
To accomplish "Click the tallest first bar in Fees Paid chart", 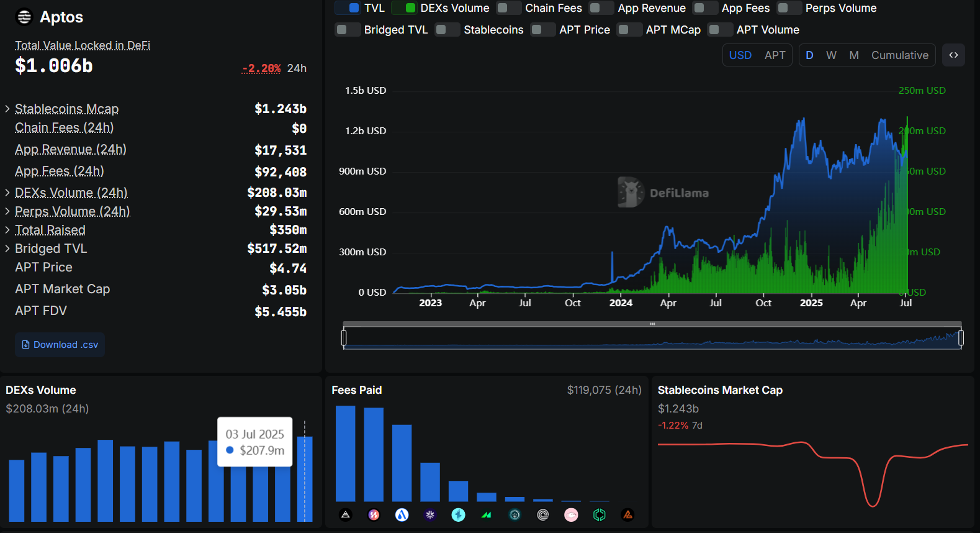I will coord(346,453).
